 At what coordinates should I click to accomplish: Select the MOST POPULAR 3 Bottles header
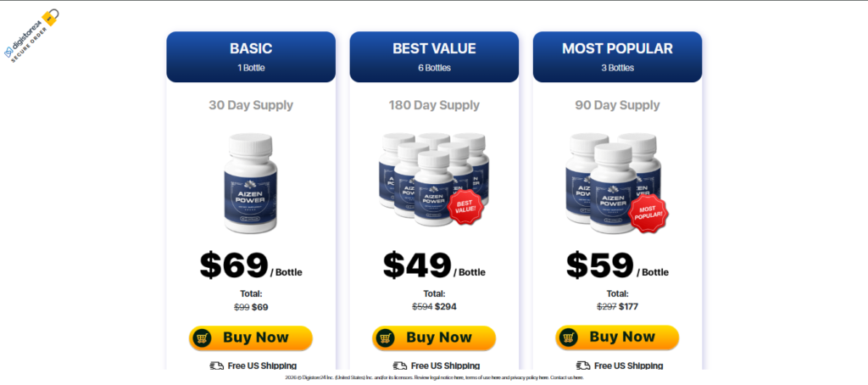[617, 57]
